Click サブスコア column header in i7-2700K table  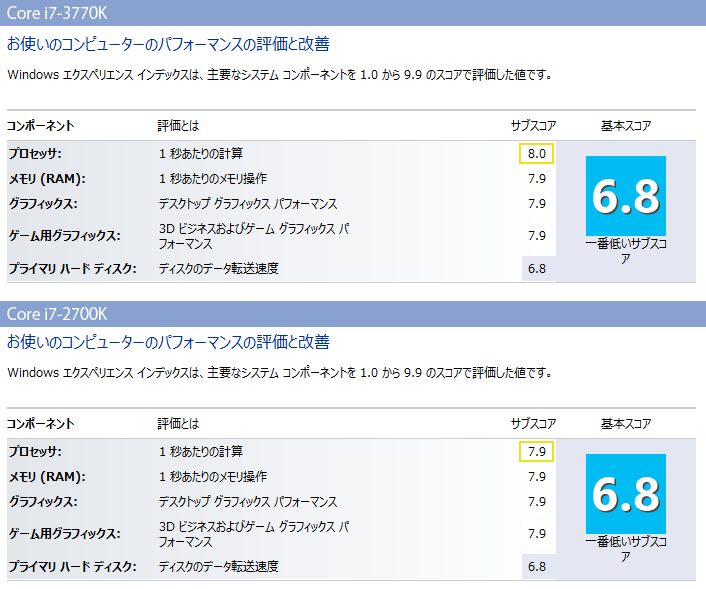click(534, 424)
